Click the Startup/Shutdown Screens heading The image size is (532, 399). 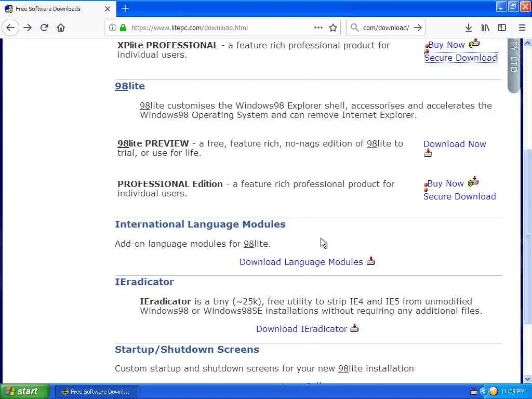click(187, 350)
